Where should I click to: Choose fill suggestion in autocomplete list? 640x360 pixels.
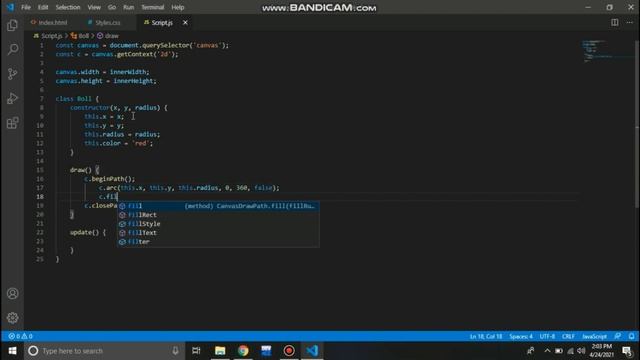pos(218,206)
